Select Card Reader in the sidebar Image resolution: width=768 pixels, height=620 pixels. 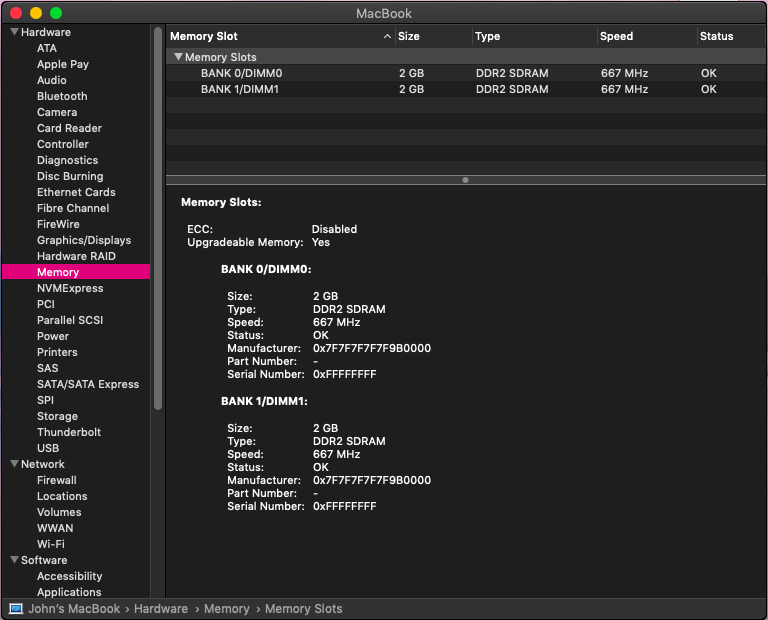[70, 128]
